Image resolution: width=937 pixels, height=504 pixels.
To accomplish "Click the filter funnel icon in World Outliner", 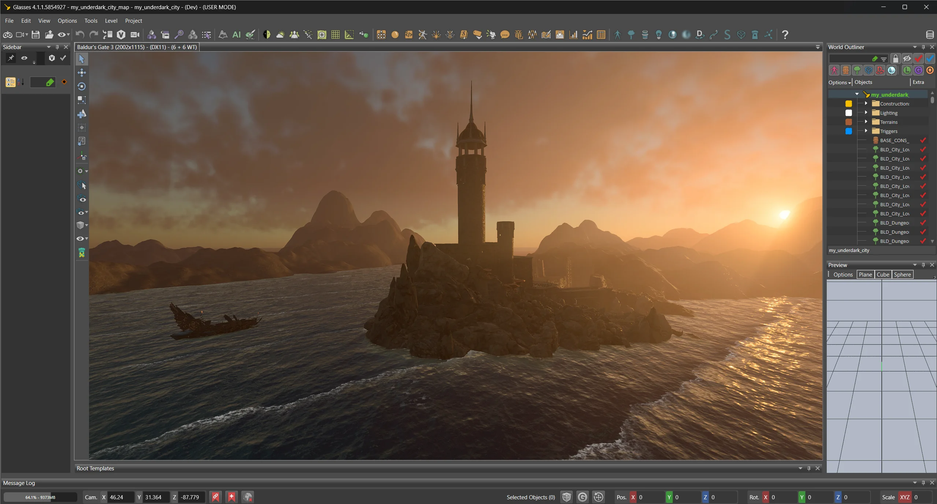I will 885,59.
